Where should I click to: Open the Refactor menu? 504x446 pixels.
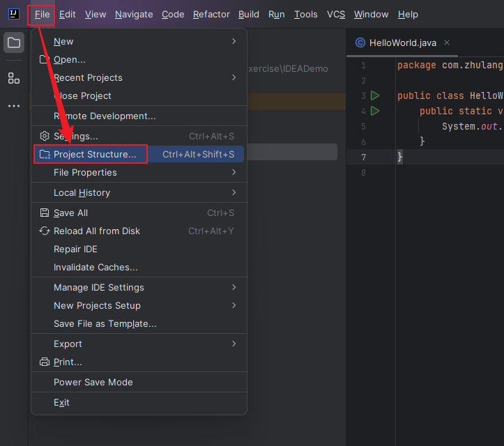[x=211, y=14]
